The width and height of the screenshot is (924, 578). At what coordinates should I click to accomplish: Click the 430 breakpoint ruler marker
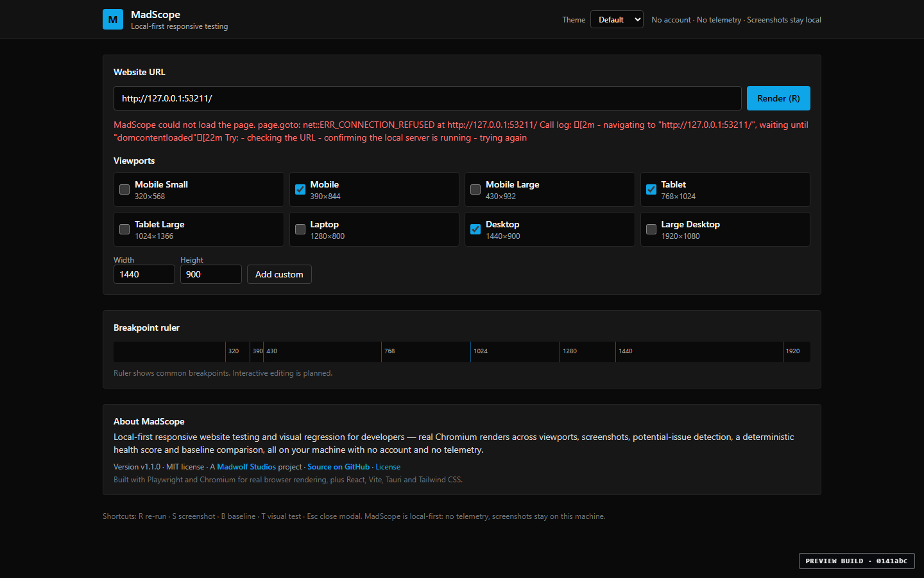(x=271, y=351)
